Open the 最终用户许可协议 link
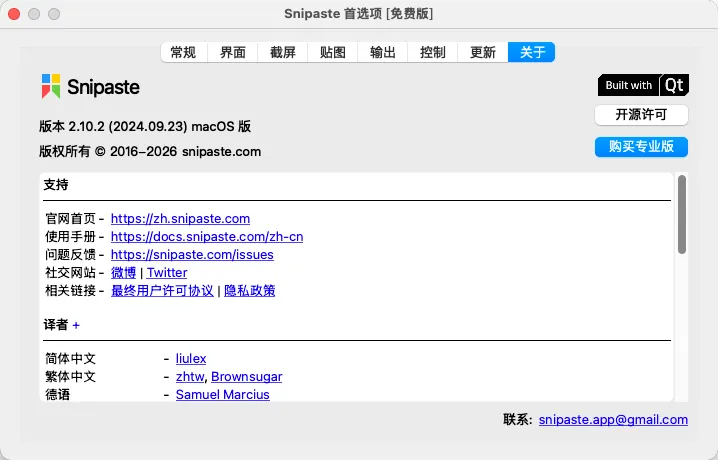 [162, 291]
